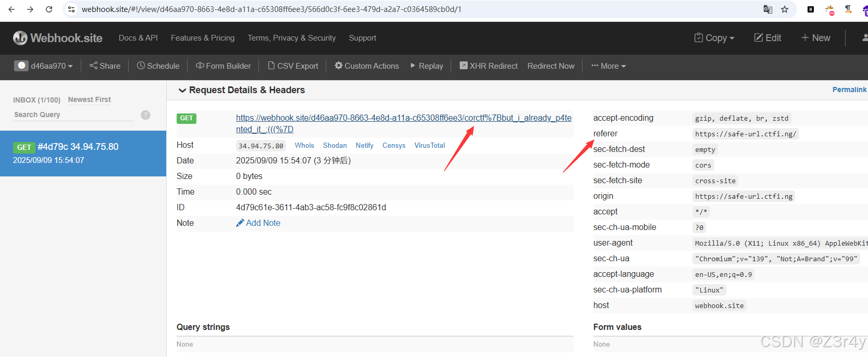Viewport: 868px width, 357px height.
Task: Click Netify lookup link
Action: coord(364,146)
